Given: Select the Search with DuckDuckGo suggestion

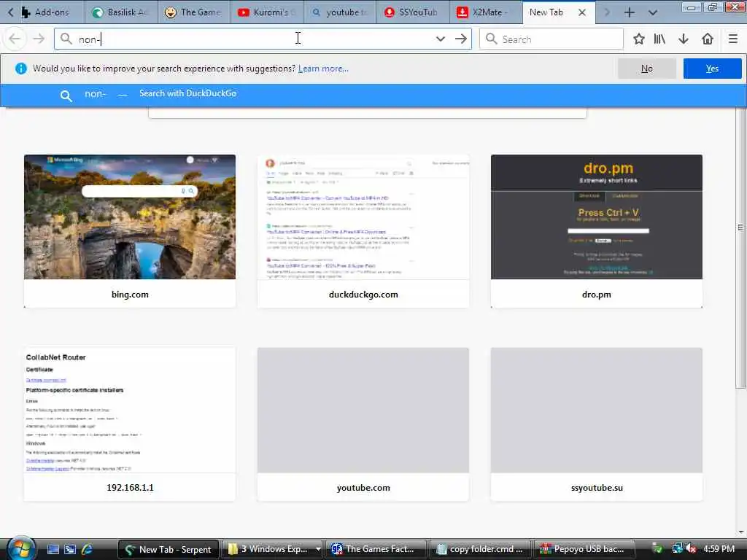Looking at the screenshot, I should (373, 94).
